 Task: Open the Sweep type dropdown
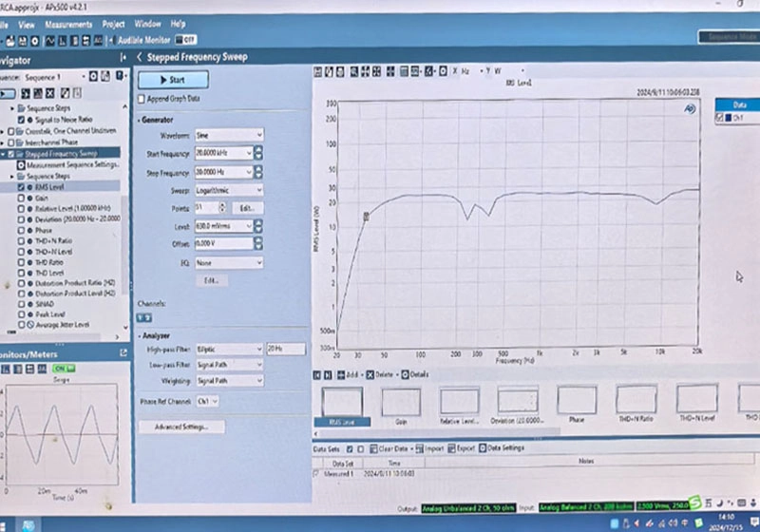[x=228, y=191]
